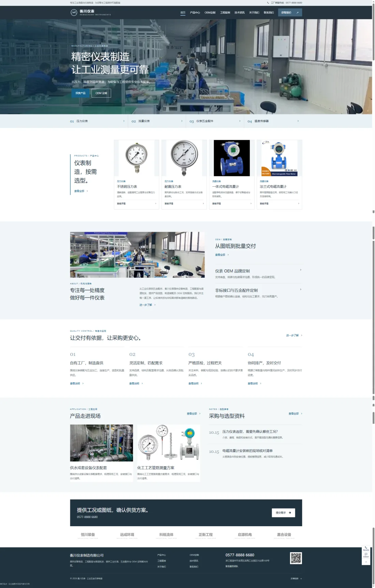Click 嘉合设备 partner logo

284,535
